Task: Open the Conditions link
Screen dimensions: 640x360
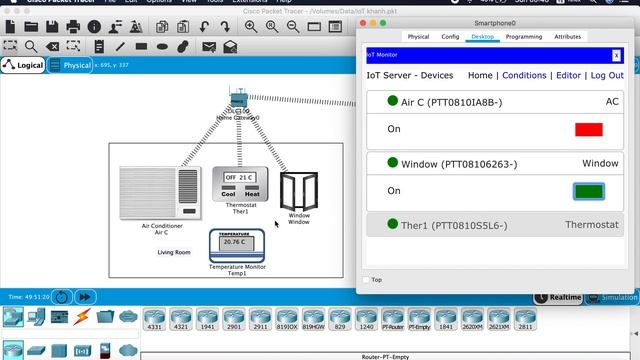Action: tap(524, 76)
